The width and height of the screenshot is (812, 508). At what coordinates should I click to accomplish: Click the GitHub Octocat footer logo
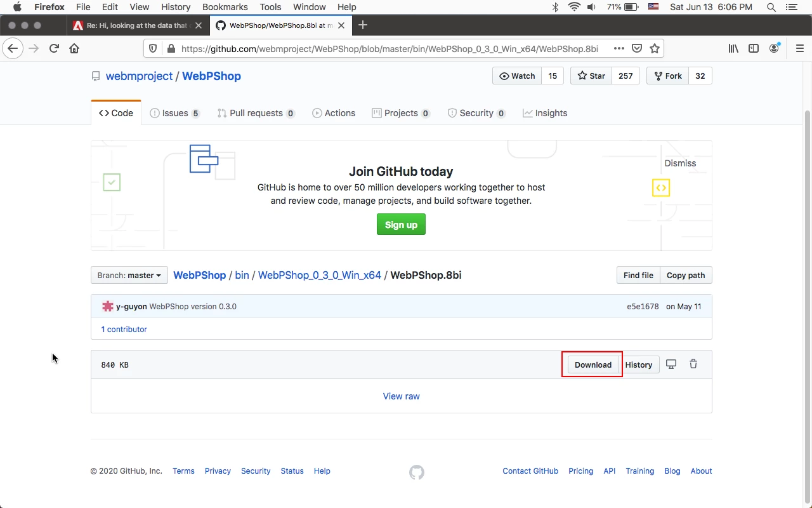(x=417, y=472)
